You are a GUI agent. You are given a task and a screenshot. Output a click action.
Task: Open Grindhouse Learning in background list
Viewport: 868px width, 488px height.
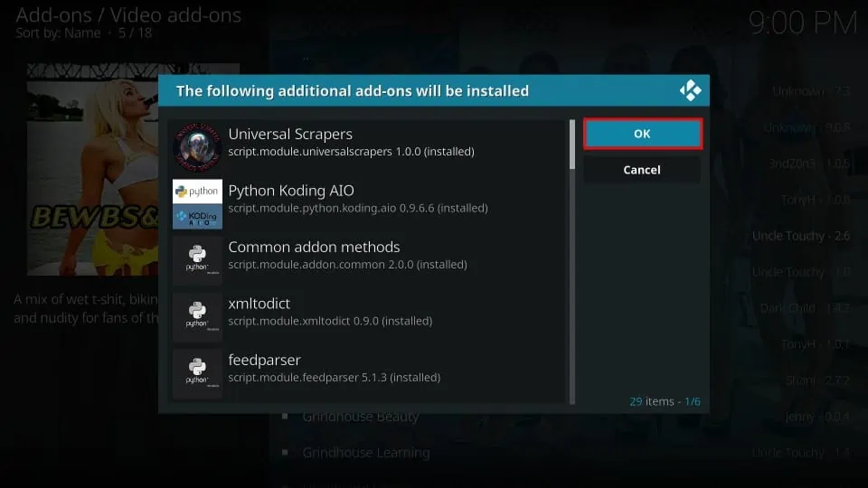click(x=366, y=453)
